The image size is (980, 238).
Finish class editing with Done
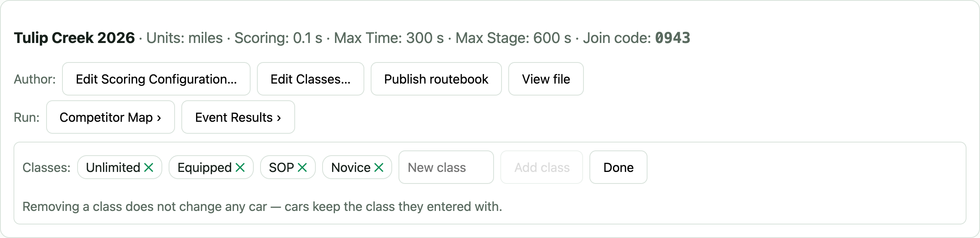pyautogui.click(x=618, y=167)
